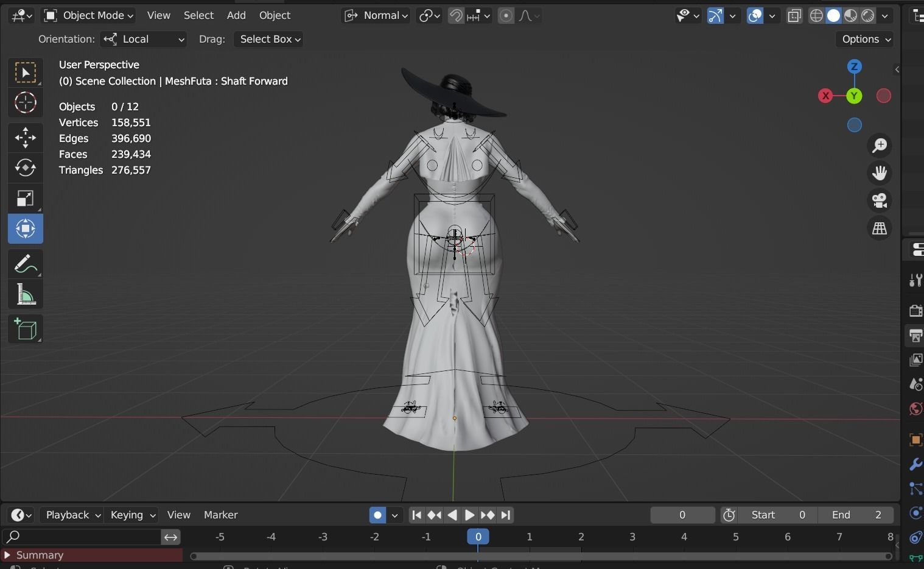Toggle X-Ray mode
Screen dimensions: 924x569
pos(794,16)
